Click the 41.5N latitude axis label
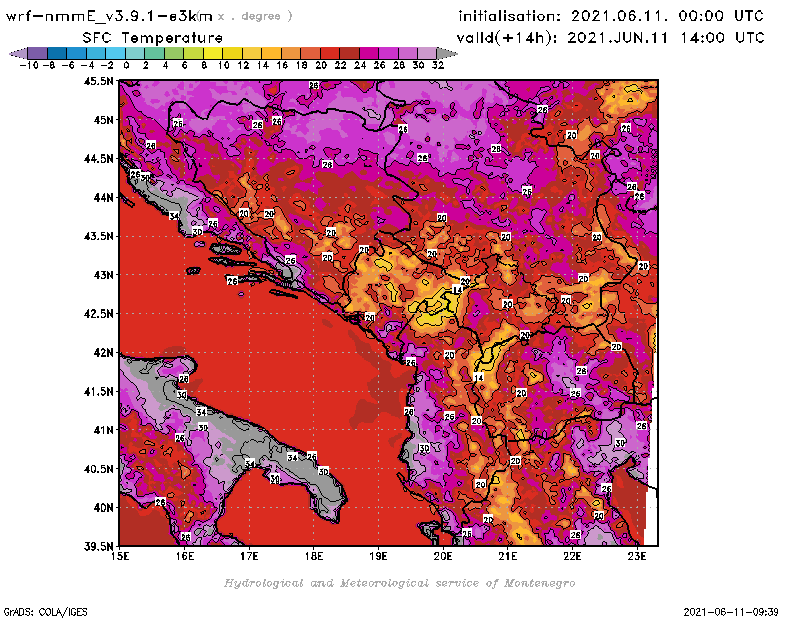The width and height of the screenshot is (800, 618). coord(98,391)
